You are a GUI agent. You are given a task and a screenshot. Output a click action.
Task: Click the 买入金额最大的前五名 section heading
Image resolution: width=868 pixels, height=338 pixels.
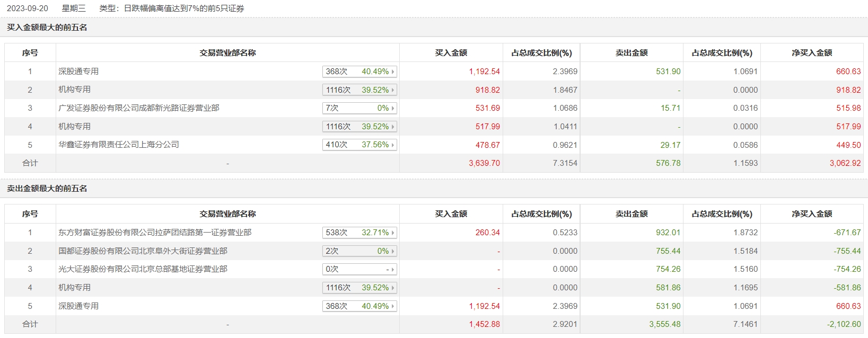tap(47, 28)
